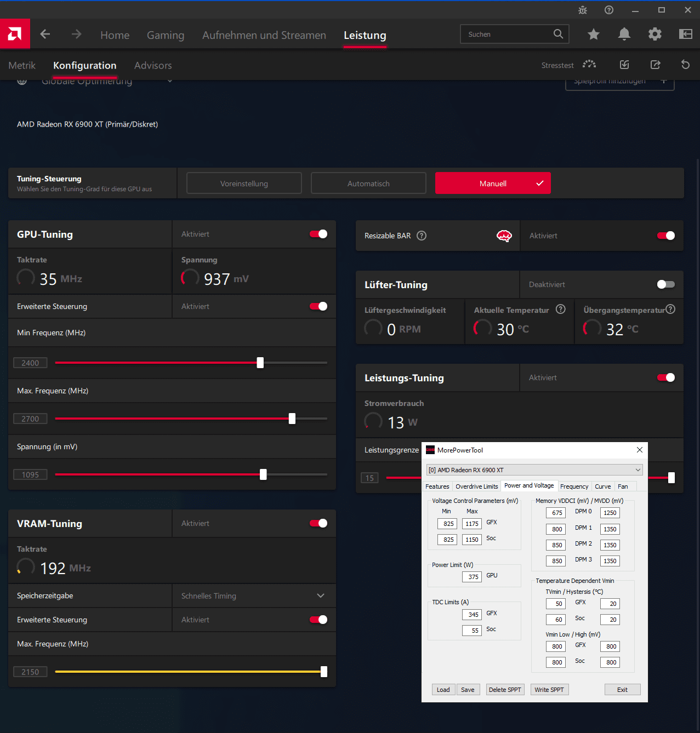Image resolution: width=700 pixels, height=733 pixels.
Task: Click the AMD logo icon
Action: (x=15, y=34)
